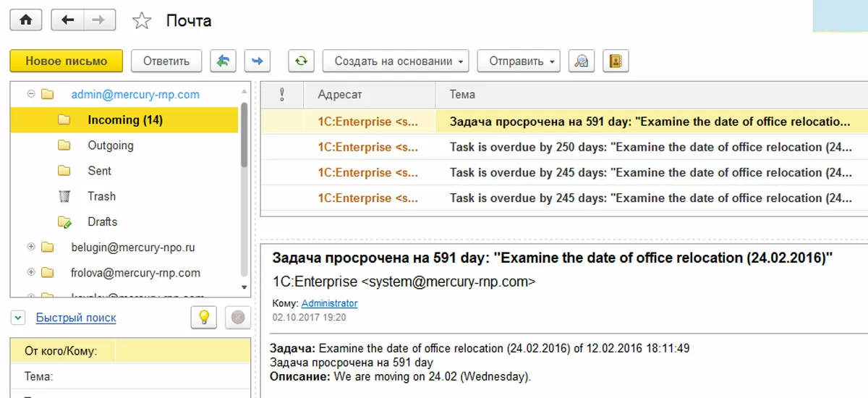Viewport: 868px width, 398px height.
Task: Open the message search magnifier icon
Action: tap(580, 62)
